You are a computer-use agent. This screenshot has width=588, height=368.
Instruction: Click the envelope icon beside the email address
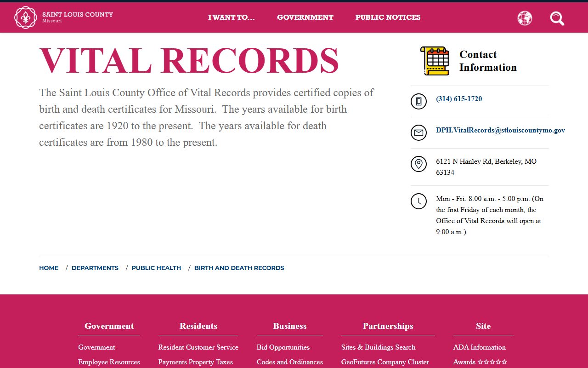click(418, 132)
